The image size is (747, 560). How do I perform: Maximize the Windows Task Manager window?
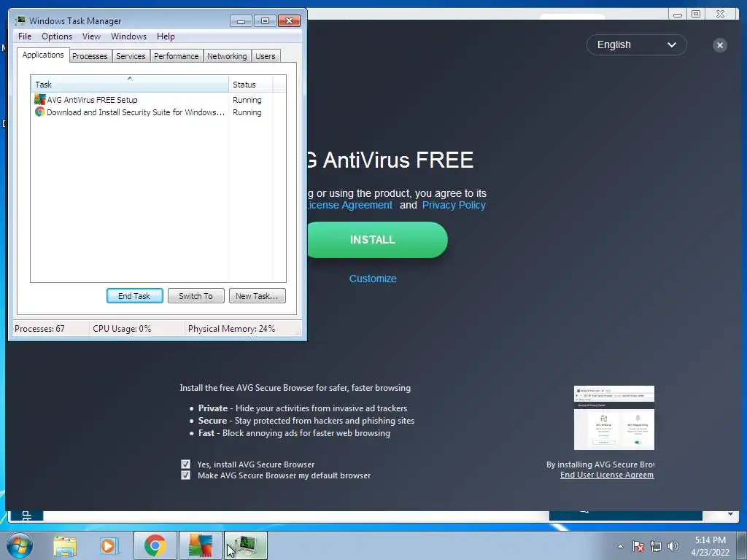click(x=265, y=20)
